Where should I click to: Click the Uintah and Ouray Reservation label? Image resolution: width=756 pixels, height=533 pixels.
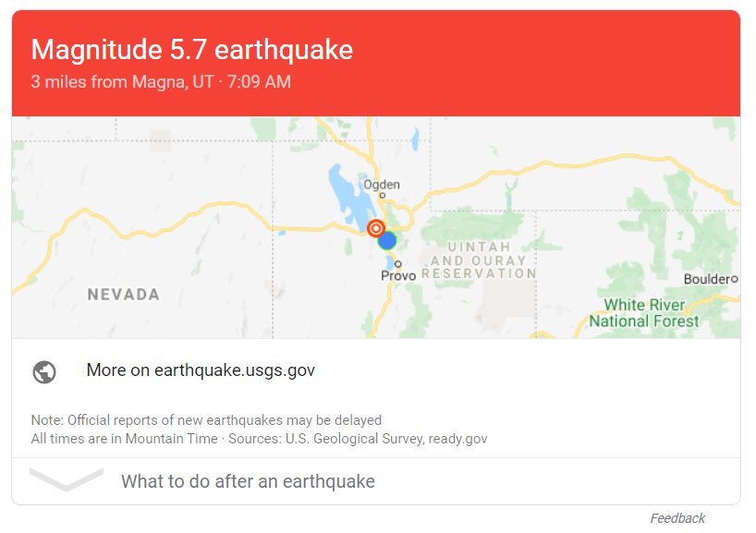pyautogui.click(x=479, y=260)
